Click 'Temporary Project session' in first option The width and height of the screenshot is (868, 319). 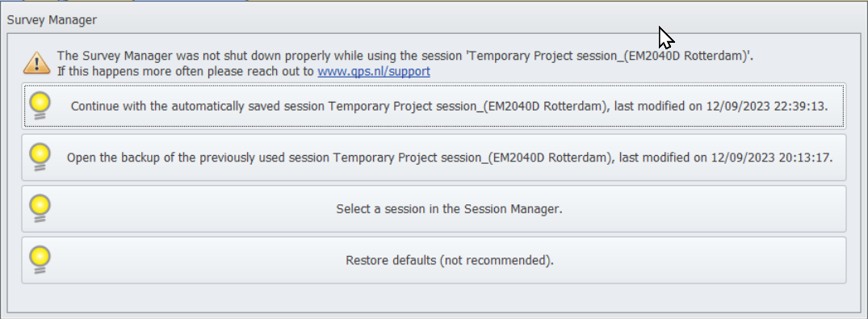[x=403, y=107]
